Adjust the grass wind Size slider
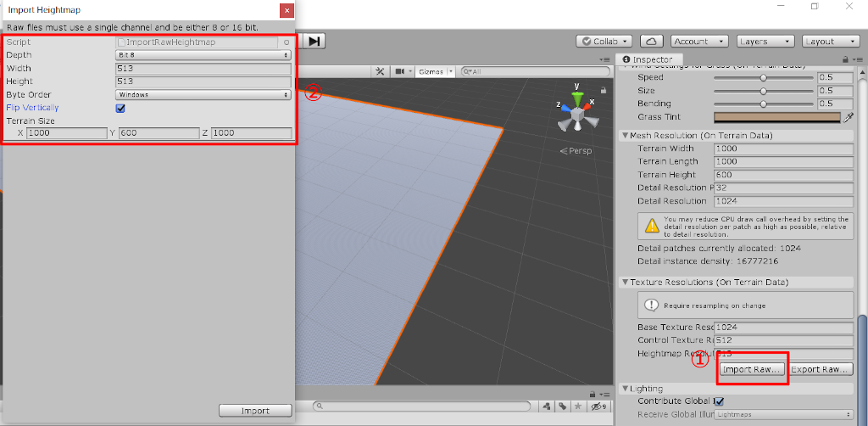Viewport: 868px width, 426px height. 764,91
